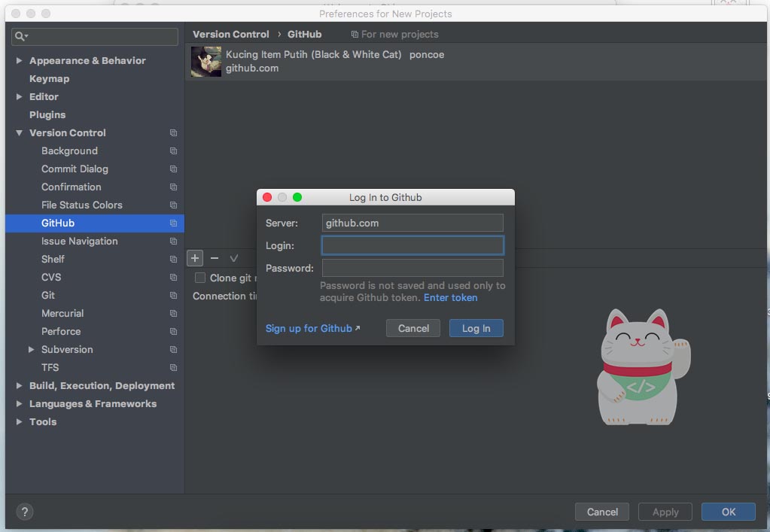Screen dimensions: 770x532
Task: Click the Log In button
Action: 476,328
